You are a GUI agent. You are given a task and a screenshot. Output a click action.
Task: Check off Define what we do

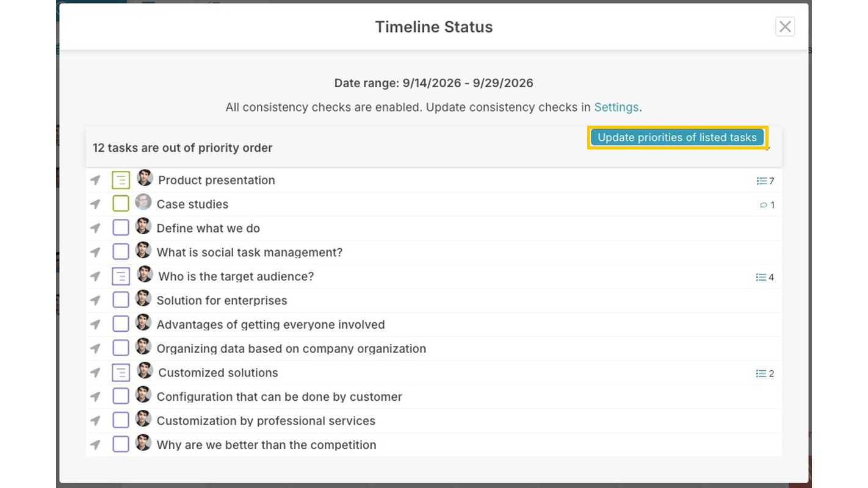[x=121, y=228]
